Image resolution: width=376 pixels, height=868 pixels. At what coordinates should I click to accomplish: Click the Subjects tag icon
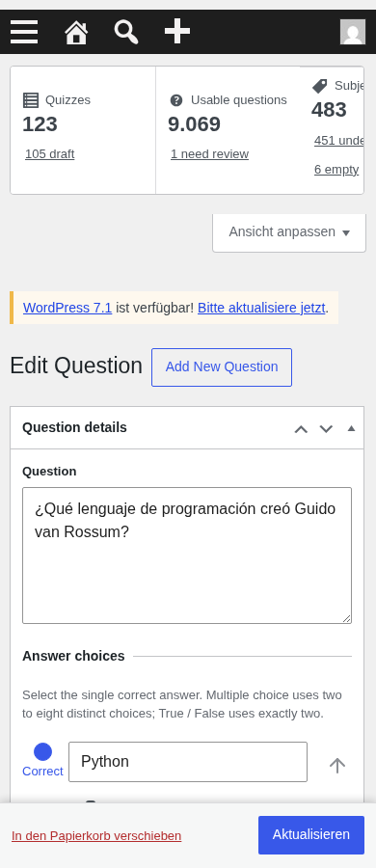[319, 86]
